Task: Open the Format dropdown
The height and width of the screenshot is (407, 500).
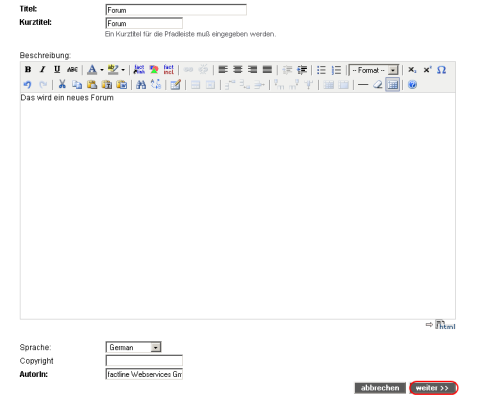Action: (x=374, y=70)
